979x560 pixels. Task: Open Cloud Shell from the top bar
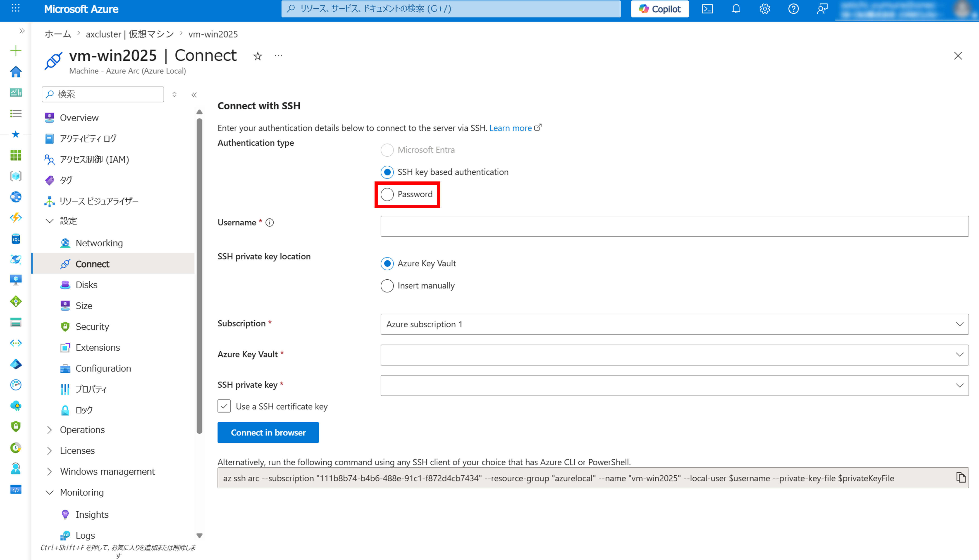tap(707, 9)
